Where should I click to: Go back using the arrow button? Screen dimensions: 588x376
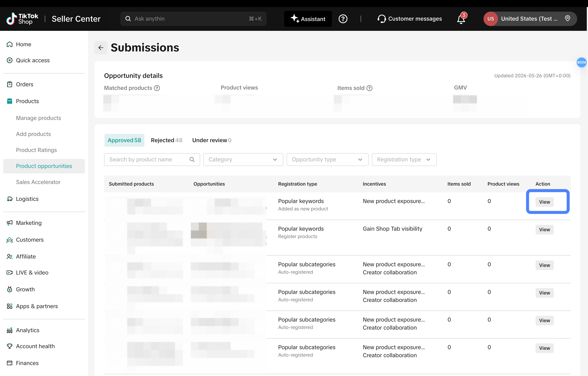pos(101,48)
